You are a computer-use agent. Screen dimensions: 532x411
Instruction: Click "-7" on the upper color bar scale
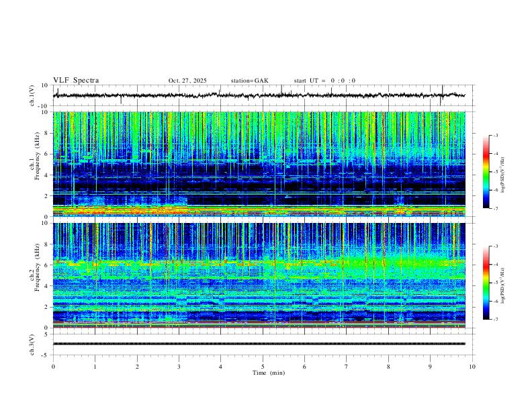coord(495,208)
